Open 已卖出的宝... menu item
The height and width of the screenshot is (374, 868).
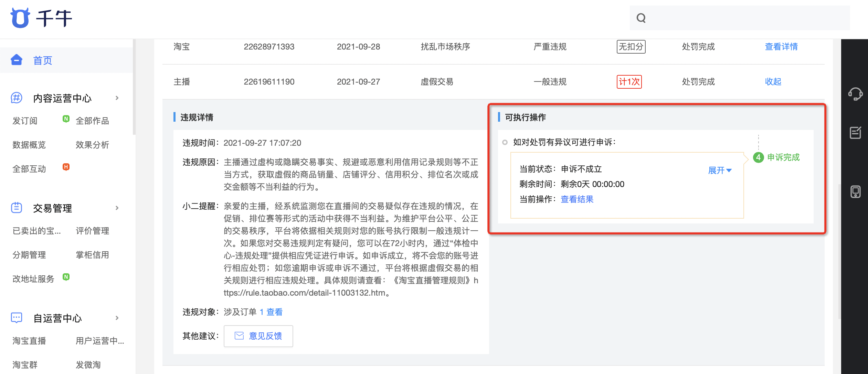click(36, 231)
